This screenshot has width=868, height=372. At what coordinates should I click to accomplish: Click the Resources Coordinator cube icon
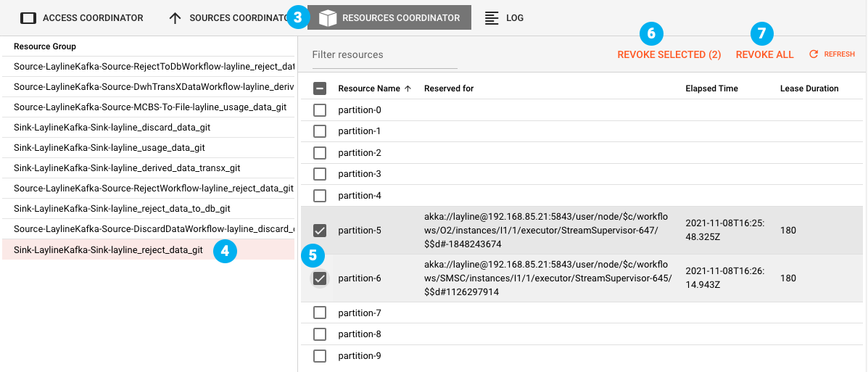pos(328,17)
